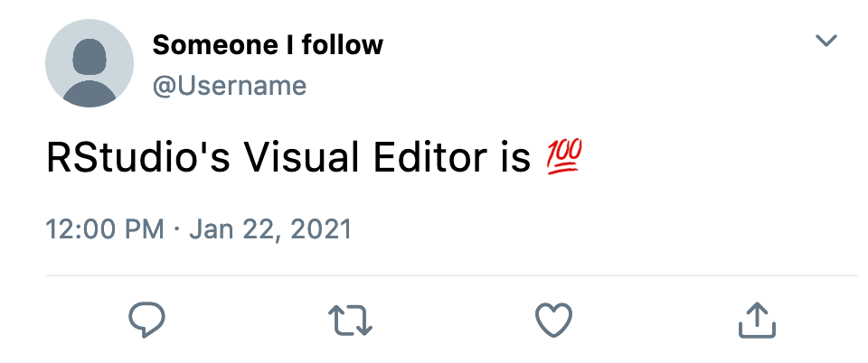The width and height of the screenshot is (868, 363).
Task: Click the horizontal divider below the timestamp
Action: click(452, 275)
